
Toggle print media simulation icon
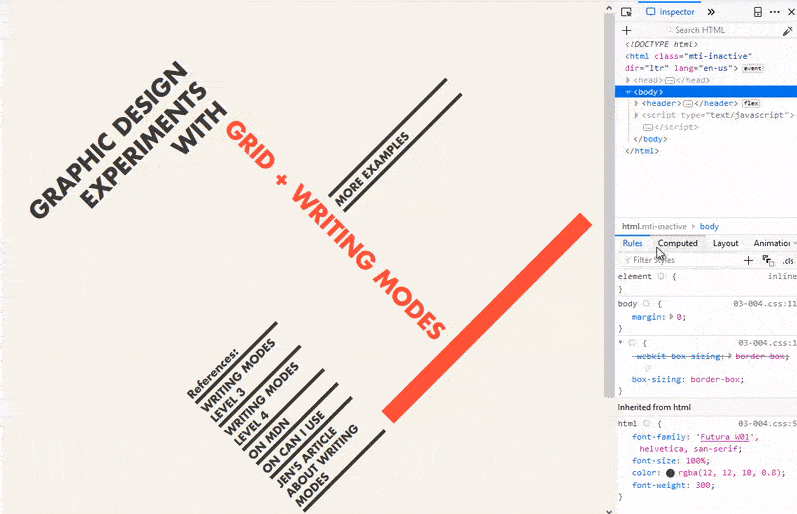click(768, 261)
